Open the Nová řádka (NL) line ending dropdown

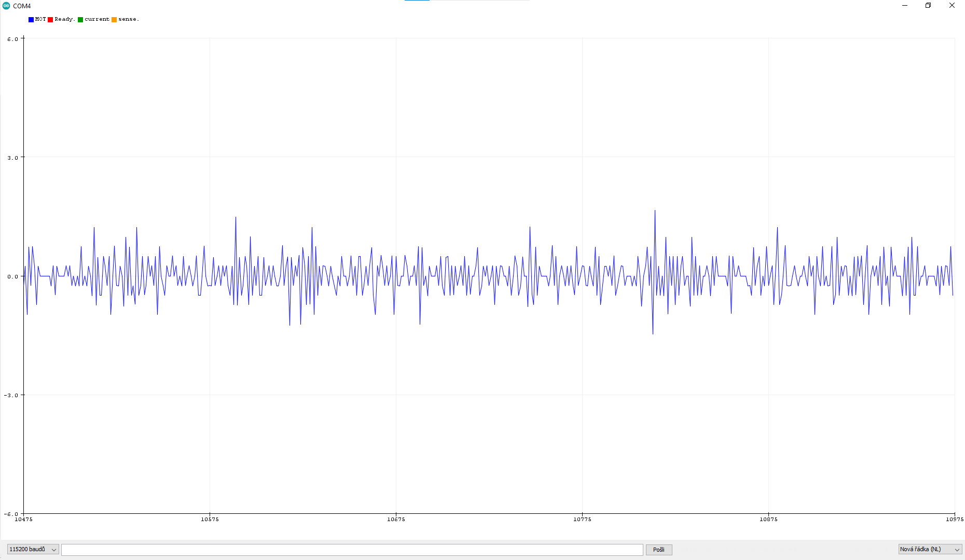point(930,549)
